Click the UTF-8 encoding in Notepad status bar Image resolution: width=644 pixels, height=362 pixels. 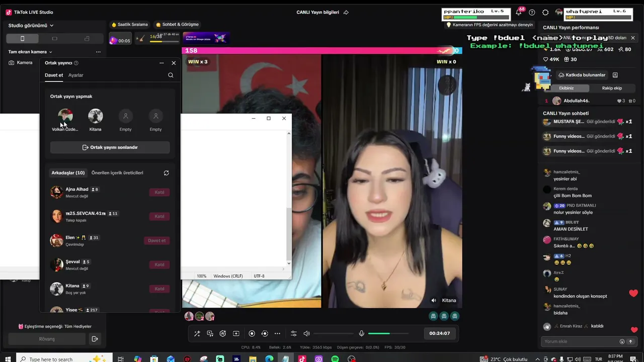[x=259, y=276]
